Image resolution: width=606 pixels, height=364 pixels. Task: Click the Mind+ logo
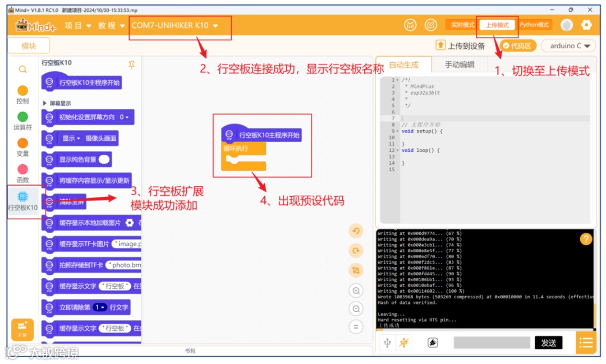pos(35,25)
